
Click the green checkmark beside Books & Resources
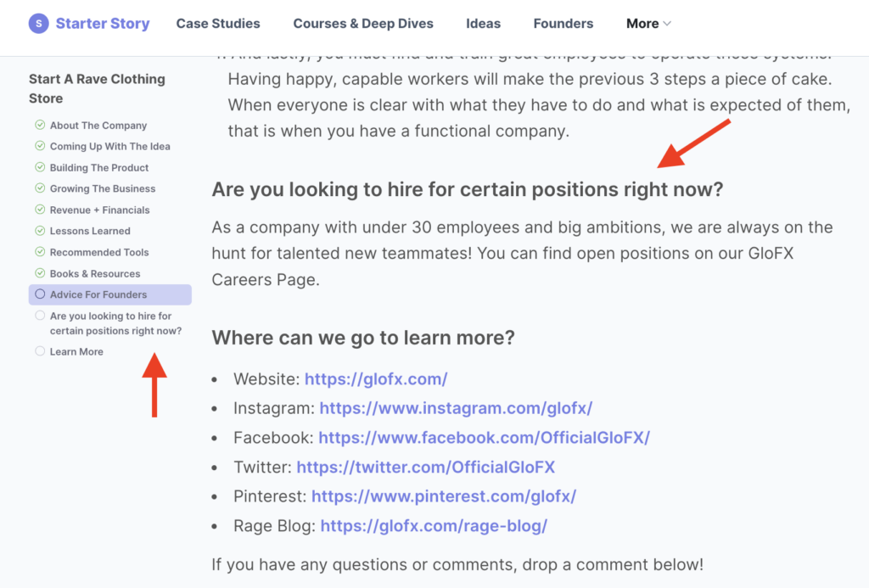(x=40, y=273)
